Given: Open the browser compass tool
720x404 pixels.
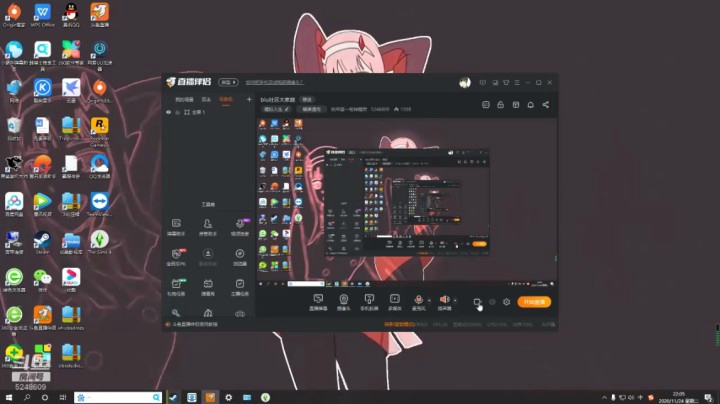Looking at the screenshot, I should tap(240, 257).
